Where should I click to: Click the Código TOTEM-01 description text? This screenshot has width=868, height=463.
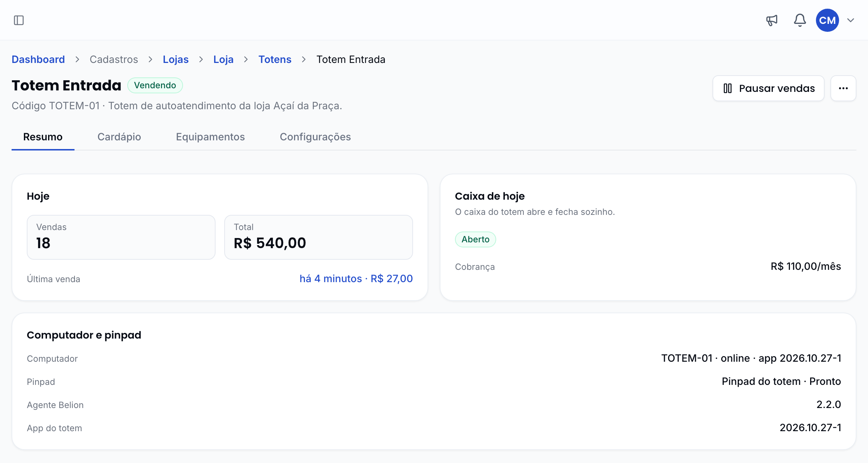[x=177, y=106]
